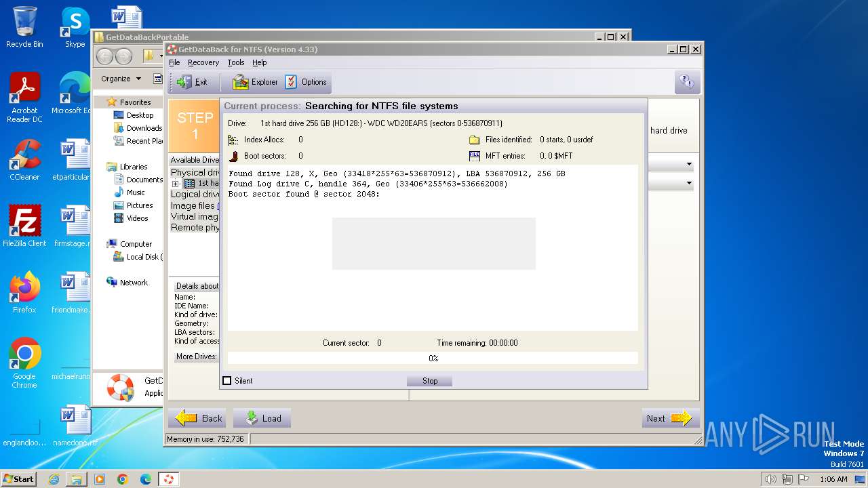This screenshot has height=488, width=868.
Task: Expand the 1st hard drive tree node
Action: [x=175, y=184]
